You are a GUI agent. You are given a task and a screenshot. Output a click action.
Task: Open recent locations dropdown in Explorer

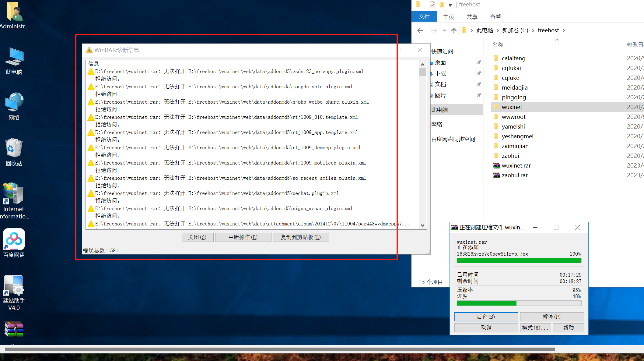[444, 30]
